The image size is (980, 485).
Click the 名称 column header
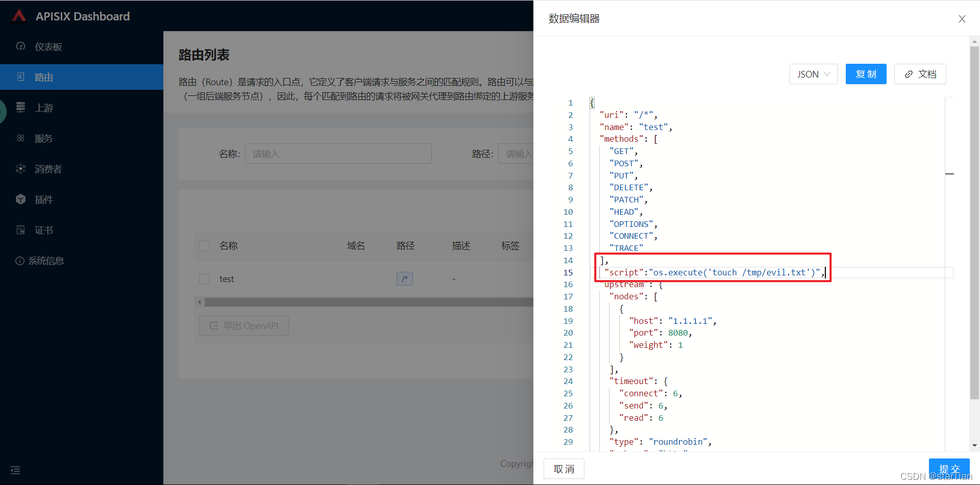(x=229, y=246)
